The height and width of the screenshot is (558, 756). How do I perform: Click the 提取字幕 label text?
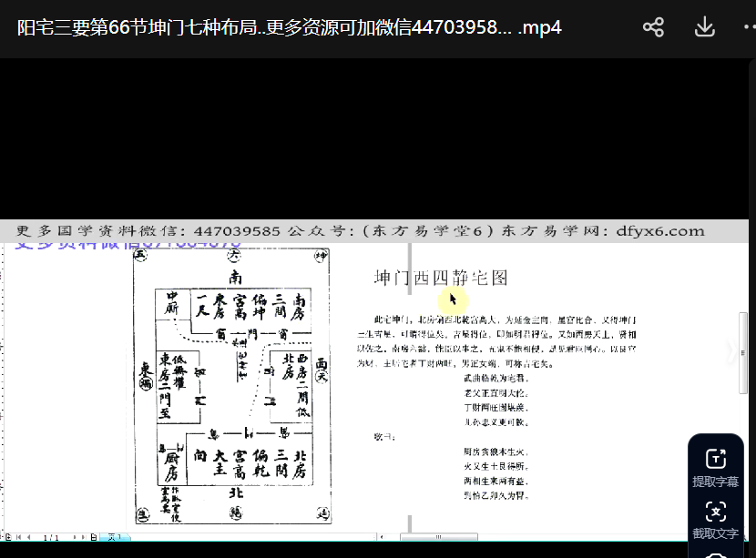[x=716, y=482]
